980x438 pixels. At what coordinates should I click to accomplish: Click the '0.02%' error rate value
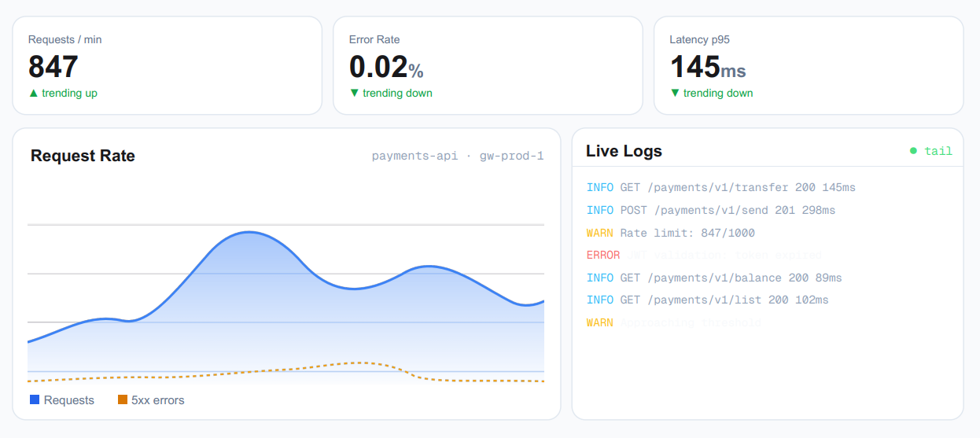click(386, 67)
